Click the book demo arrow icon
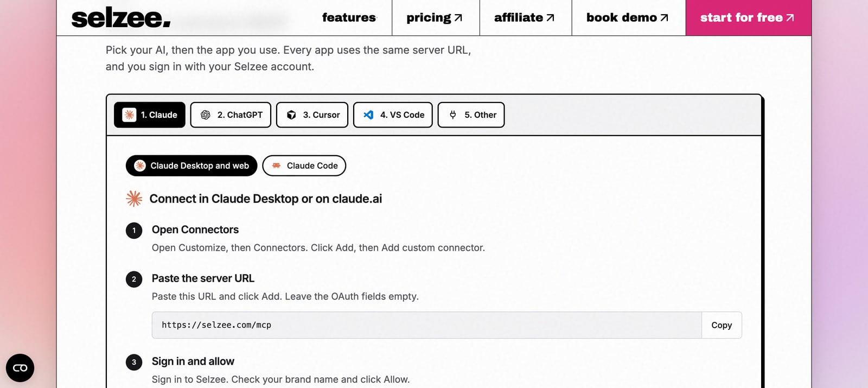 coord(664,18)
